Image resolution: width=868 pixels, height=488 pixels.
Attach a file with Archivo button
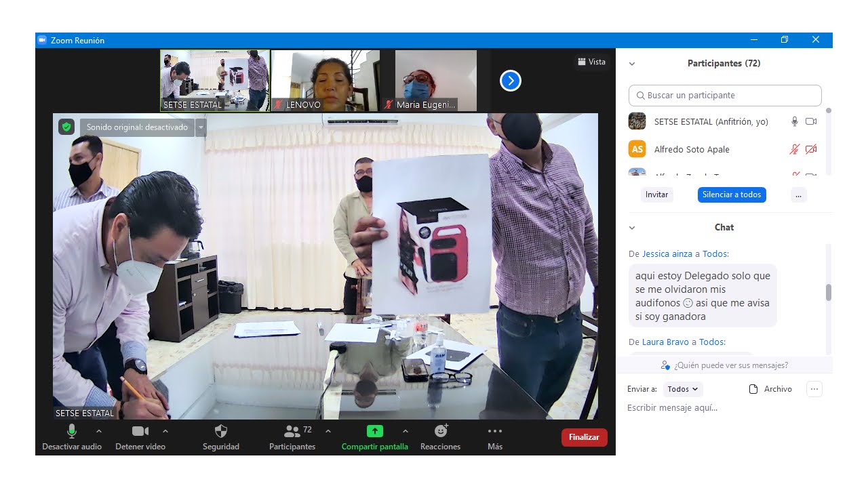770,389
